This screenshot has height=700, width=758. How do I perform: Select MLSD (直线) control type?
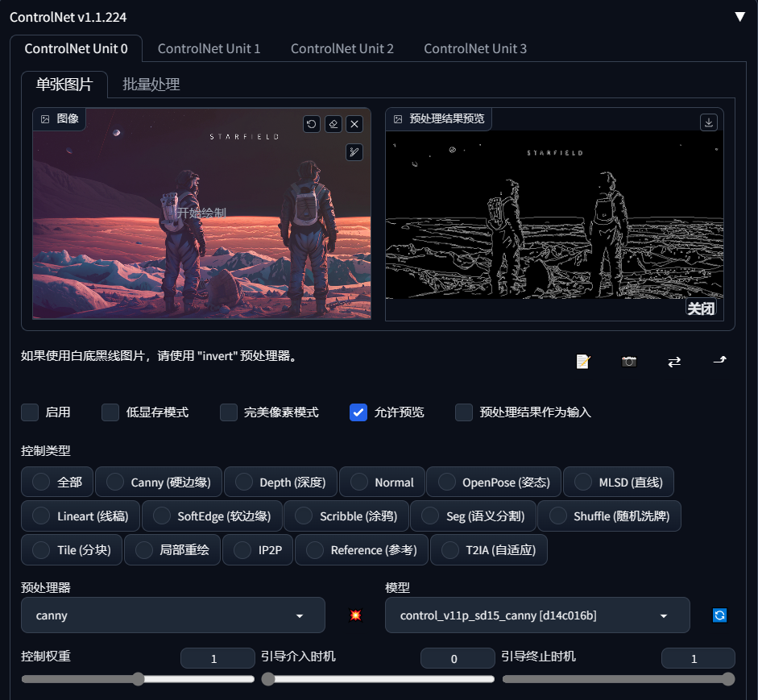point(619,482)
